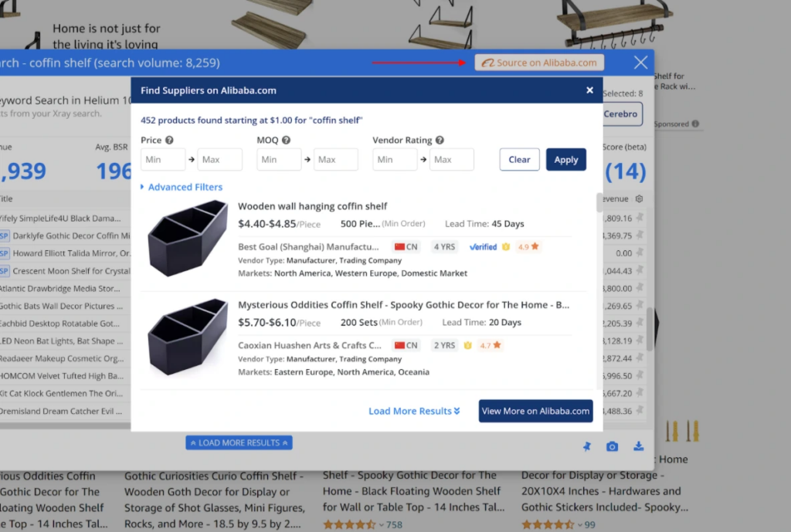Expand LOAD MORE RESULTS in the Xray table
Viewport: 791px width, 532px height.
coord(239,442)
